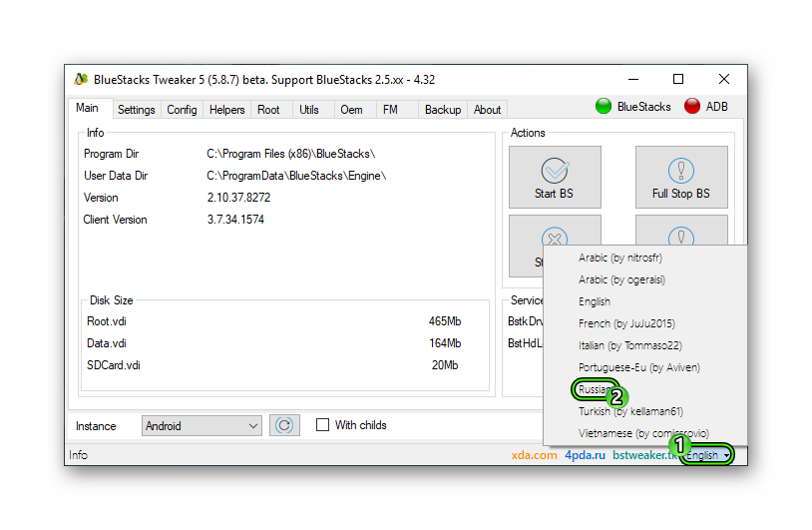Click the 164Mb size value

[445, 343]
